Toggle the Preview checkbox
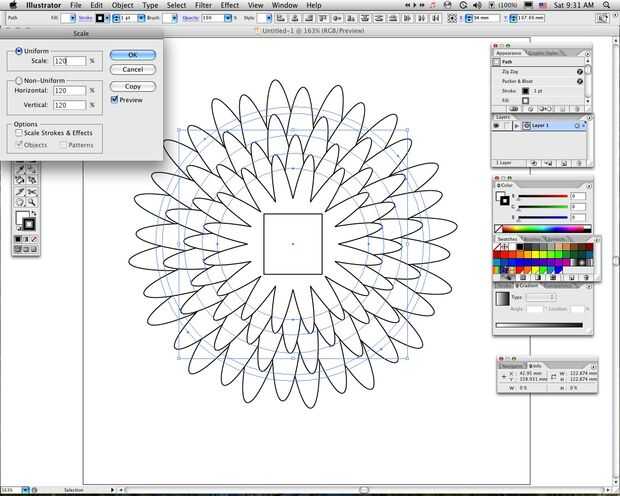Image resolution: width=620 pixels, height=496 pixels. (x=115, y=100)
